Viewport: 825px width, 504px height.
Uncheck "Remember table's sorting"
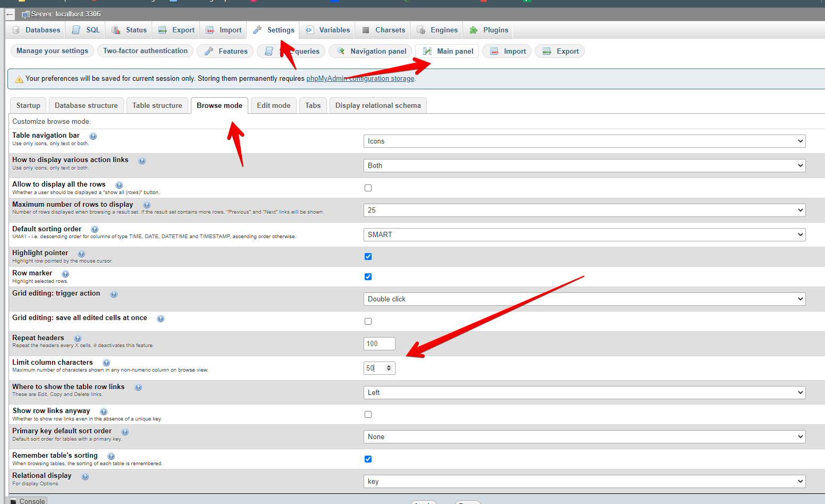tap(368, 459)
